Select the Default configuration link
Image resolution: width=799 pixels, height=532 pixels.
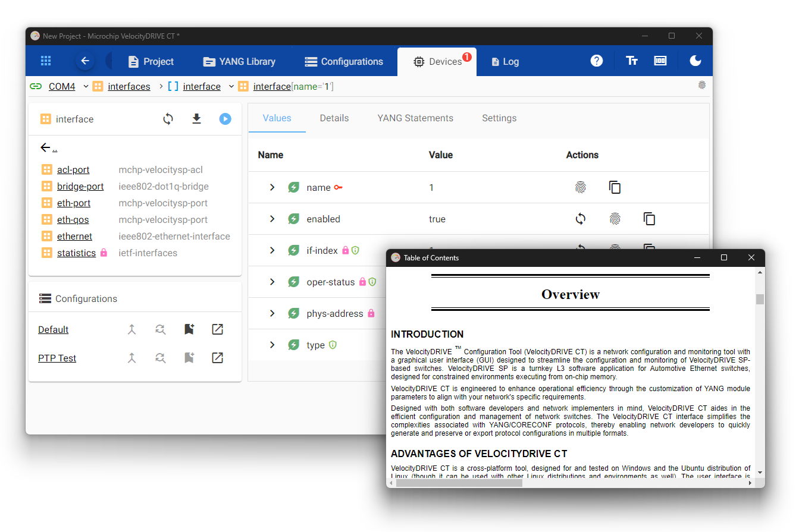(54, 329)
